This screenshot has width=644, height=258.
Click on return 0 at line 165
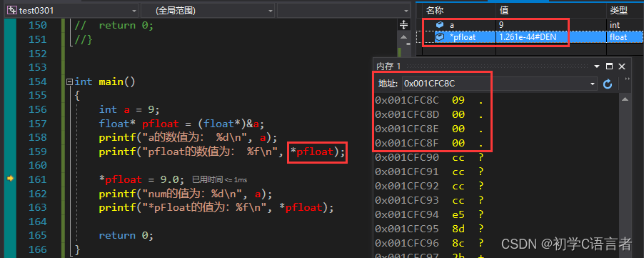[126, 235]
